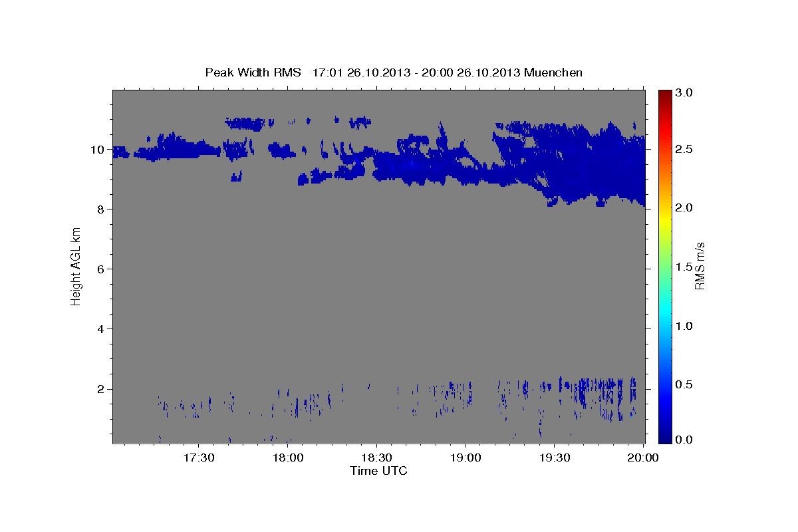The width and height of the screenshot is (798, 532).
Task: Click the "Time UTC" axis label
Action: pos(378,471)
